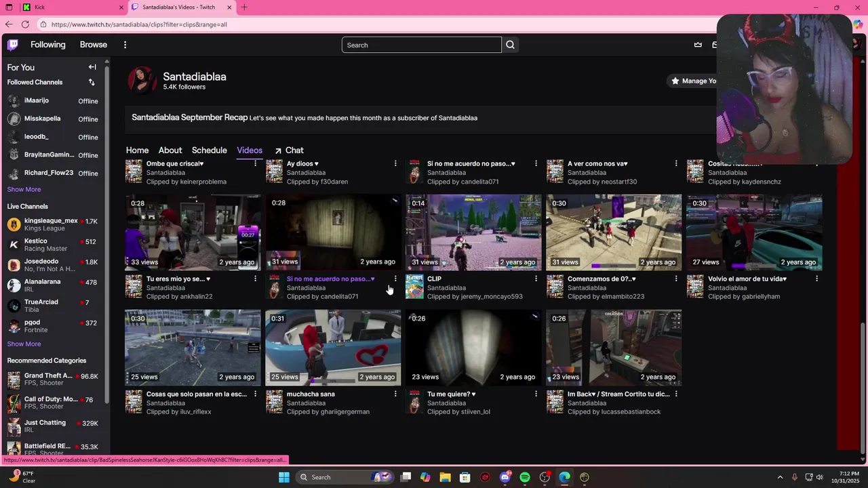Open Spotify from taskbar
Screen dimensions: 868x488
click(525, 477)
